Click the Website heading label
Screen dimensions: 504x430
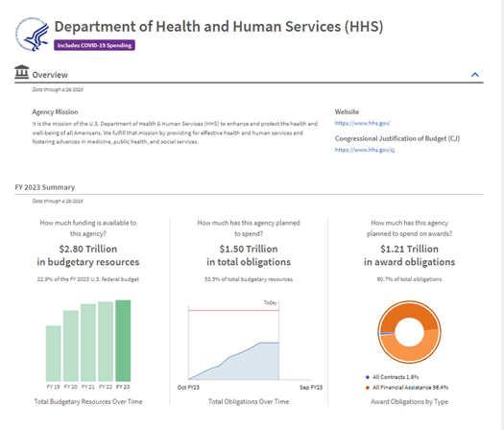click(x=347, y=112)
